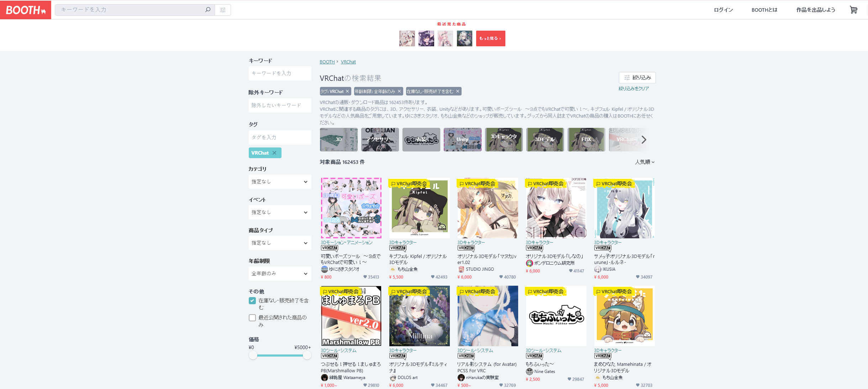Click the BOOTH logo
Viewport: 868px width, 389px height.
coord(26,10)
